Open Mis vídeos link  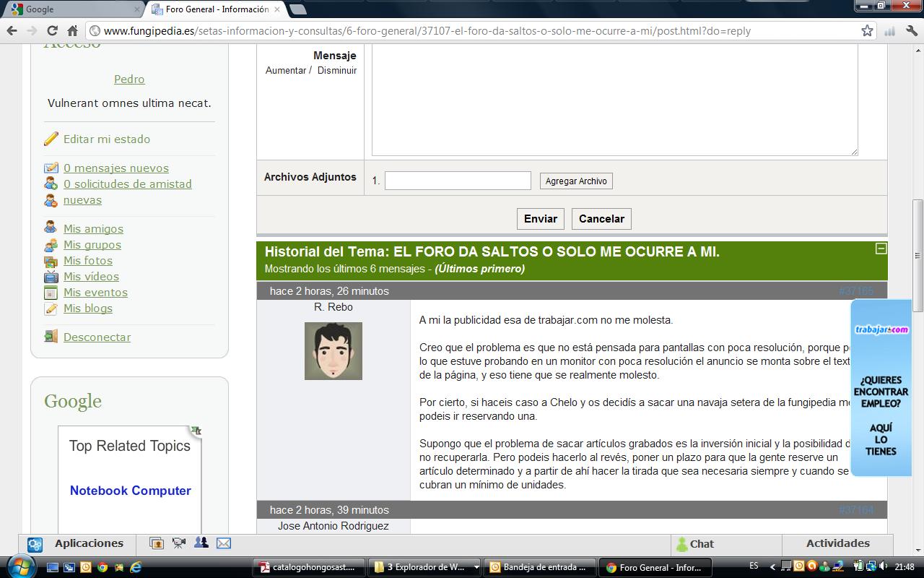[x=91, y=277]
